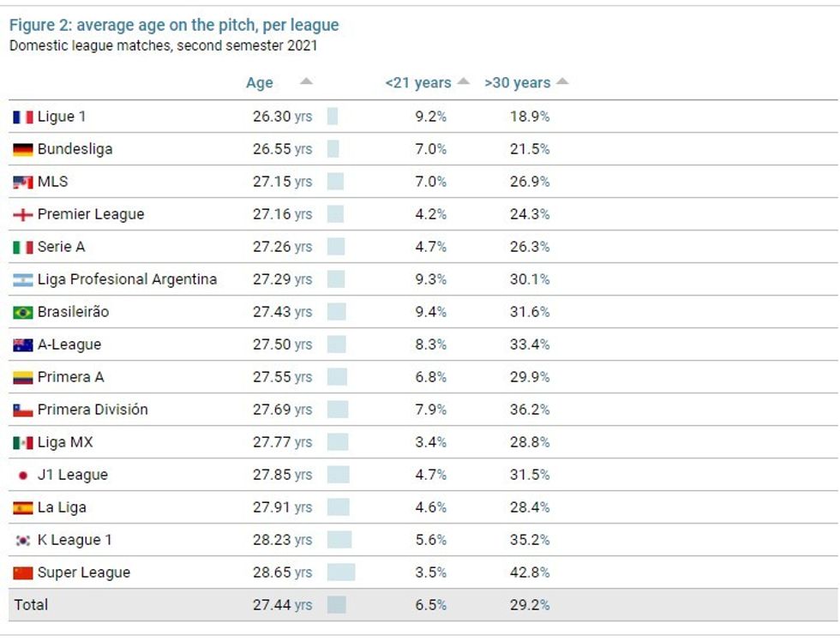Sort table using the Age column arrow
Image resolution: width=840 pixels, height=641 pixels.
coord(306,81)
